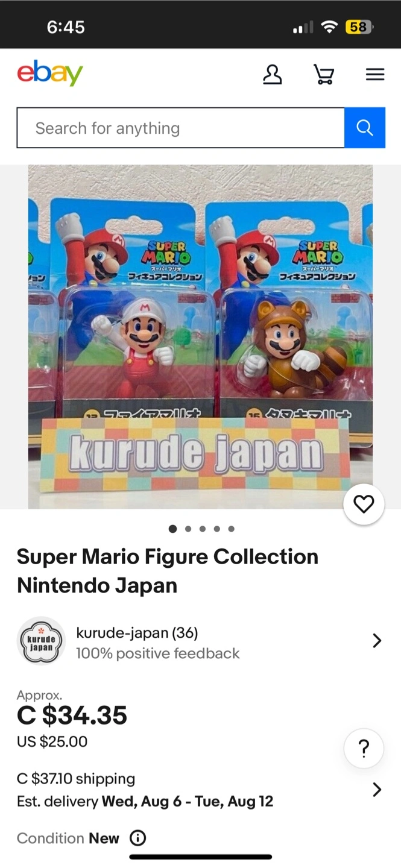Open kurude-japan (36) seller link

pyautogui.click(x=137, y=632)
